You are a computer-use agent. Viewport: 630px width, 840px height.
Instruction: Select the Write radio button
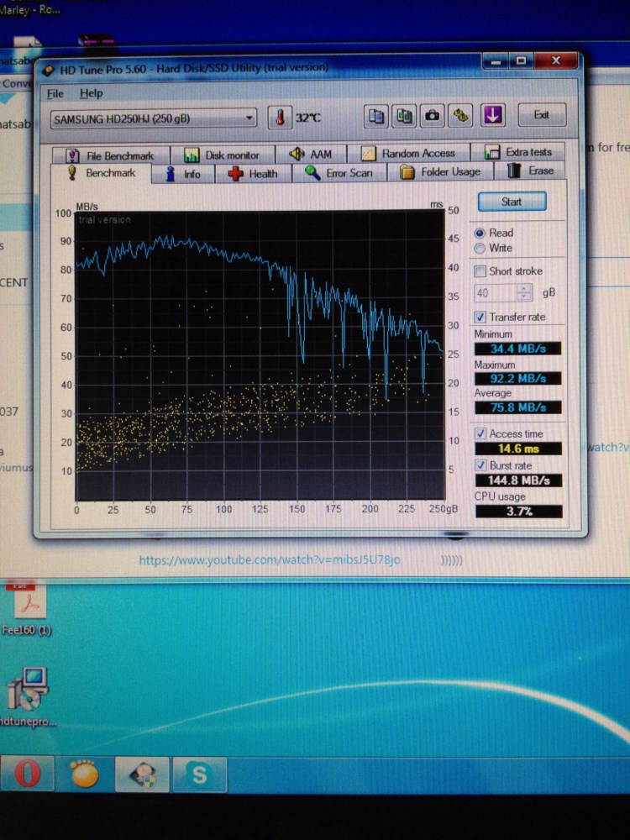[x=480, y=249]
